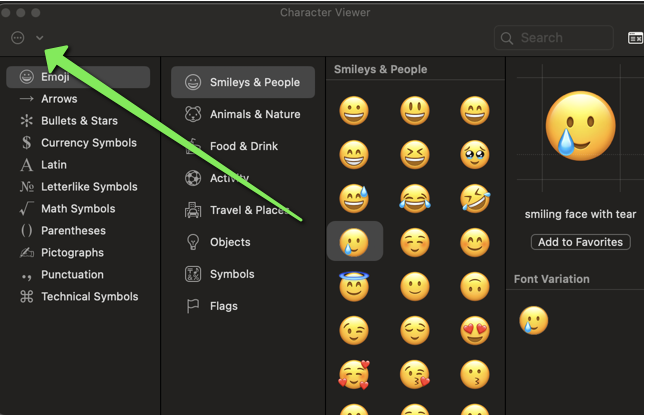The width and height of the screenshot is (645, 415).
Task: Pick the relaxed smiling face with closed eyes
Action: tap(415, 242)
